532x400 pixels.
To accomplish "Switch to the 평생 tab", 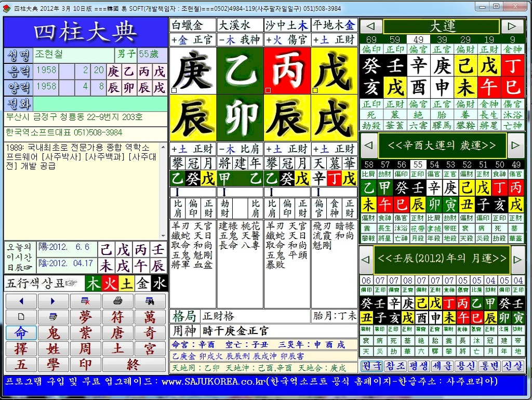I will (x=419, y=366).
